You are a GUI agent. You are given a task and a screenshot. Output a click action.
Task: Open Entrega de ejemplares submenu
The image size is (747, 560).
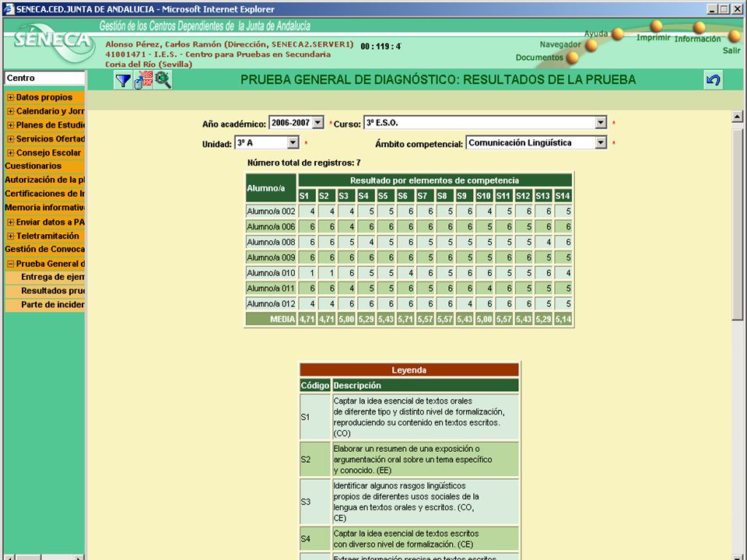click(x=52, y=277)
